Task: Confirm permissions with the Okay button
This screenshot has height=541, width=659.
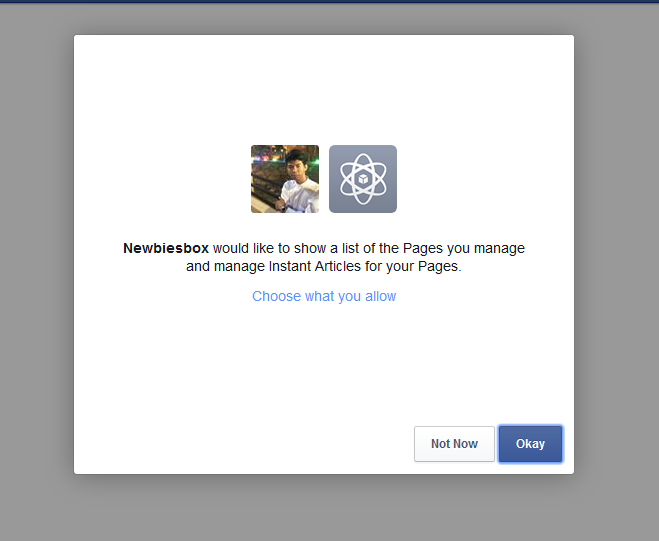Action: tap(530, 444)
